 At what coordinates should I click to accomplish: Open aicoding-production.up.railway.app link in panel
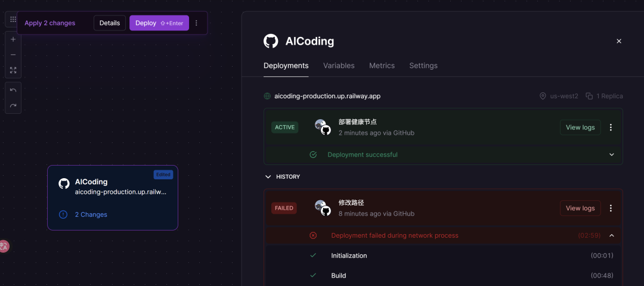(x=327, y=97)
